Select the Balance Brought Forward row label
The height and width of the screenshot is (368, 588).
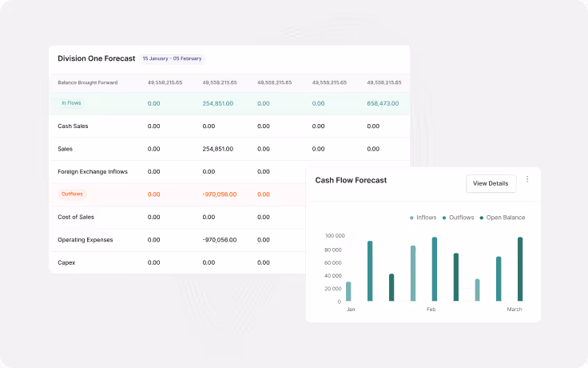tap(87, 82)
